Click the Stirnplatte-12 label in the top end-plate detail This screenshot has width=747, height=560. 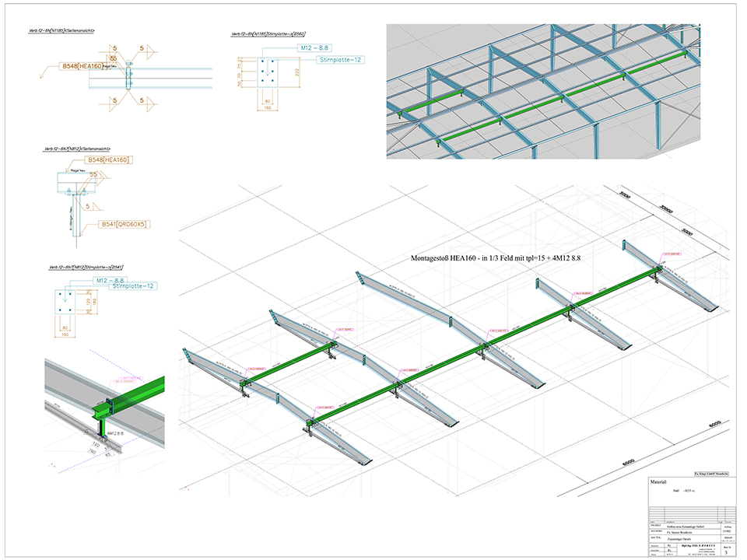(x=339, y=59)
